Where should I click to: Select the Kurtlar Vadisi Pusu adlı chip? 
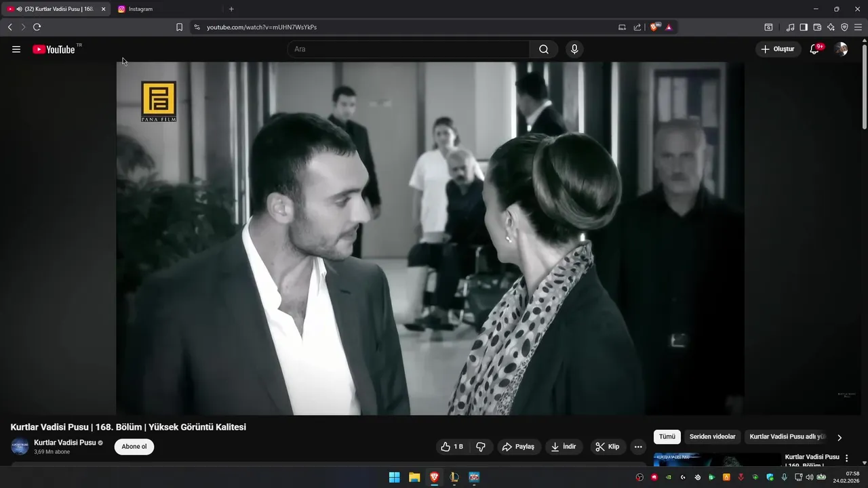coord(787,436)
